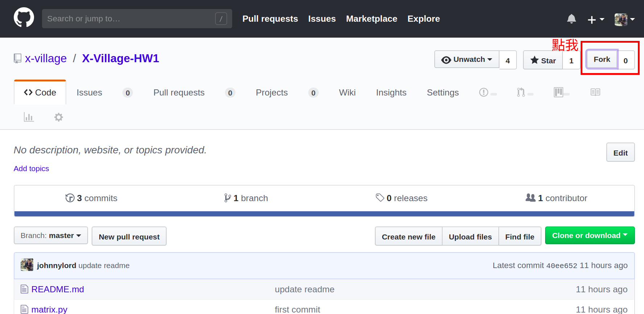Go to Explore
Viewport: 644px width, 314px height.
(x=424, y=19)
